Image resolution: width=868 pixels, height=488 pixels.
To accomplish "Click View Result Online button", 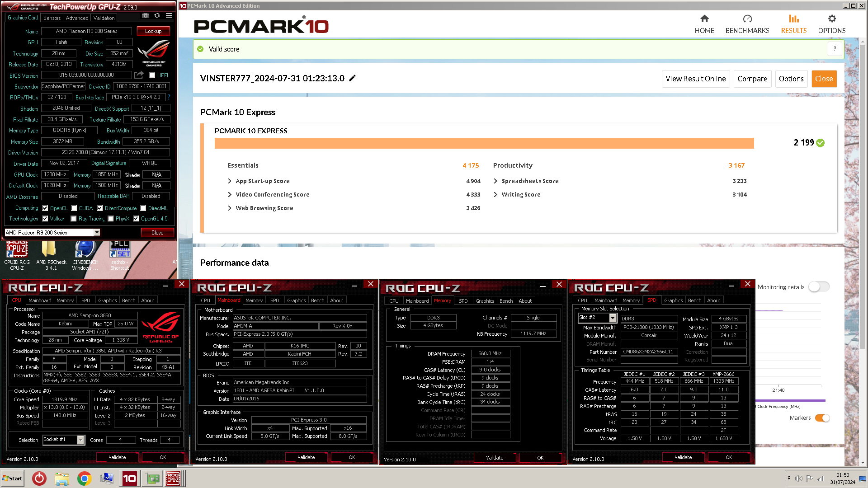I will click(x=695, y=79).
